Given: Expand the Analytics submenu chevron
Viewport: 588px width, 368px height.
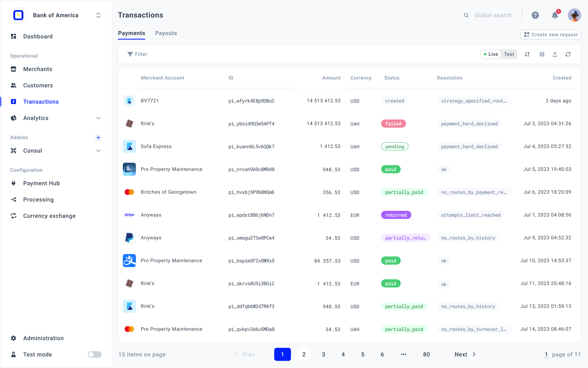Looking at the screenshot, I should click(x=98, y=118).
